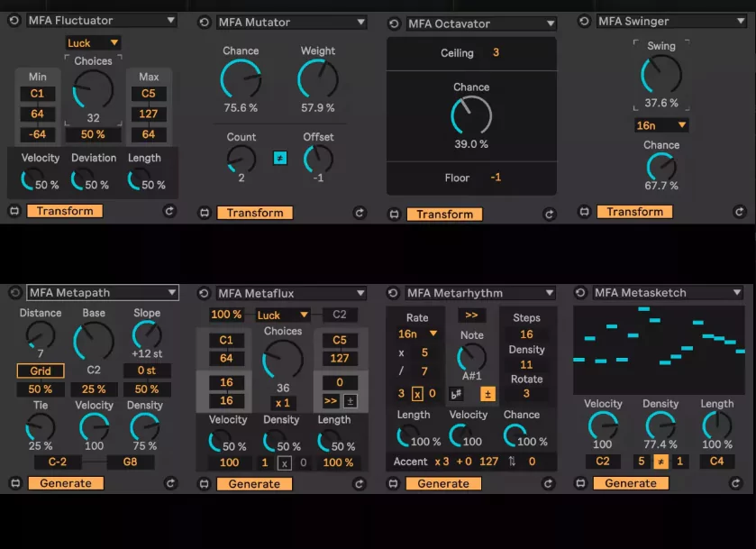Screen dimensions: 756x549
Task: Click loop icon left of Swinger Transform
Action: tap(584, 211)
